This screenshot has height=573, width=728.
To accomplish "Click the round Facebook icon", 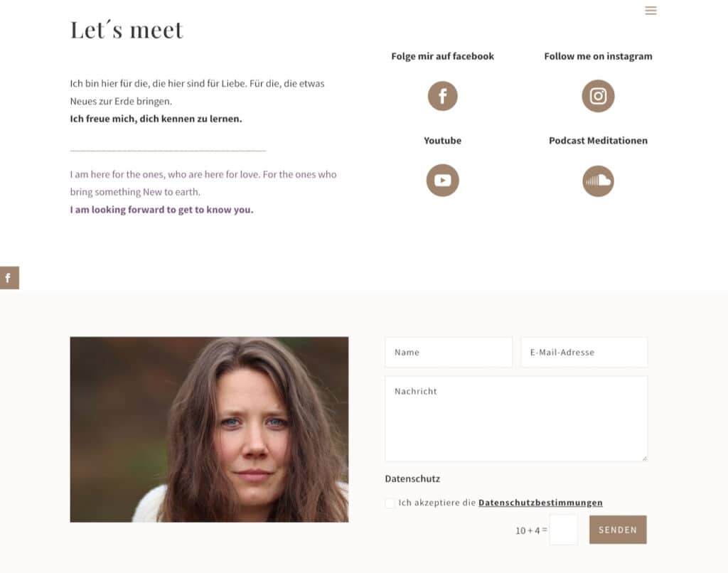I will [442, 96].
